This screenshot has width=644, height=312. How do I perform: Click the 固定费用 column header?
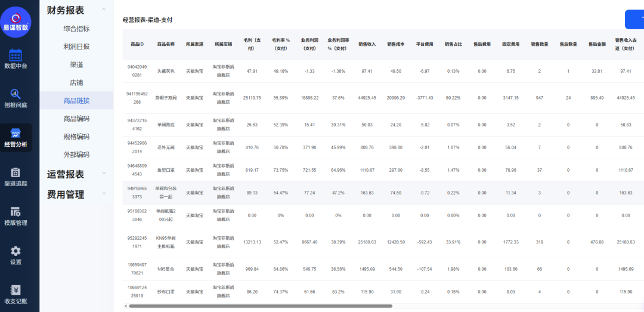(x=511, y=44)
